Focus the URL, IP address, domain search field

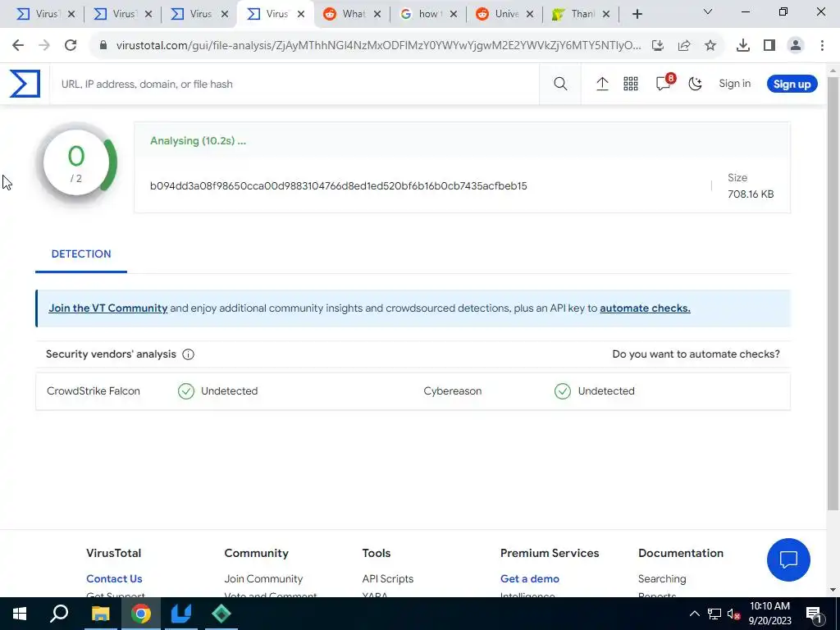point(294,84)
